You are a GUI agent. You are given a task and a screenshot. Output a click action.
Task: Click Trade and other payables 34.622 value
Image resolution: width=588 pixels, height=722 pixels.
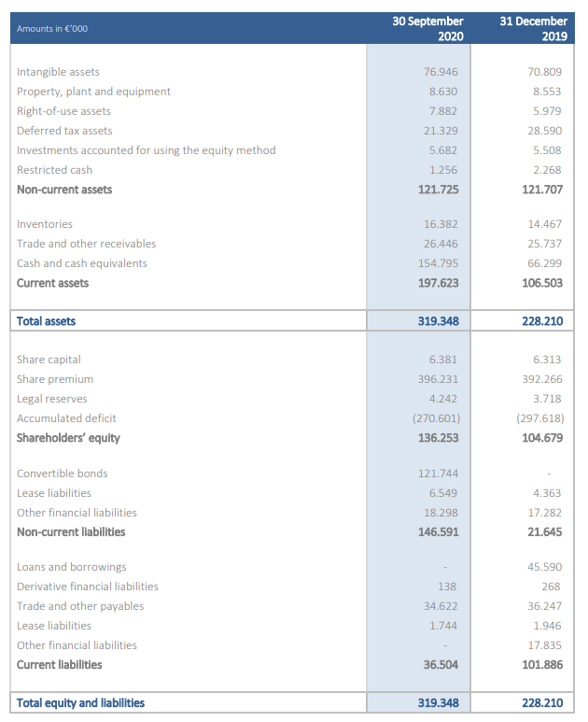click(441, 606)
